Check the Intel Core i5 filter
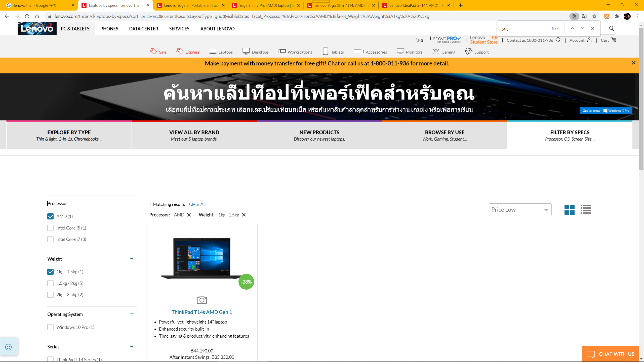 coord(50,228)
